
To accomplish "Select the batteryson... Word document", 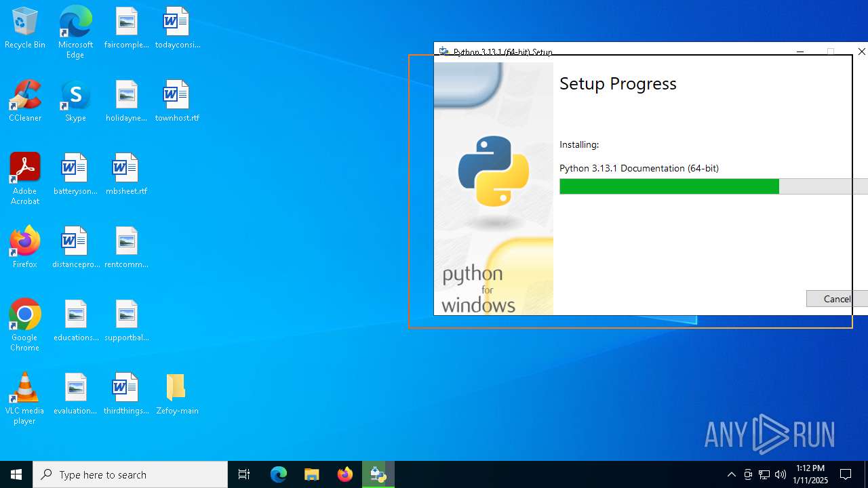I will (x=75, y=175).
